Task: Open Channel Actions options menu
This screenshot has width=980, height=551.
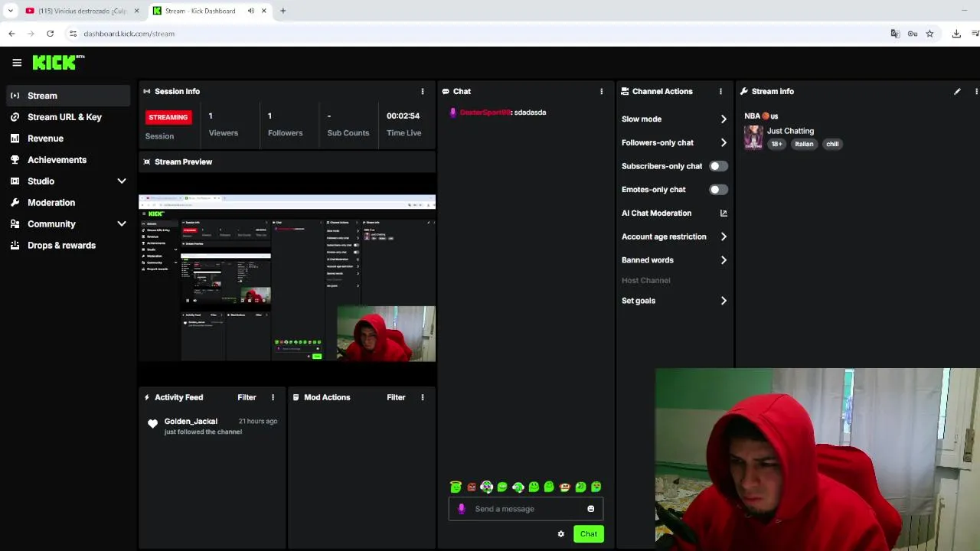Action: 720,91
